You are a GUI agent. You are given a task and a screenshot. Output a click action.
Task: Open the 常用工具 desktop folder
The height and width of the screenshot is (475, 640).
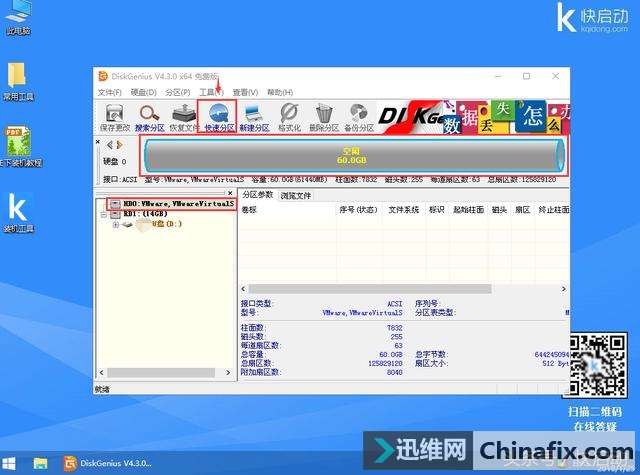pyautogui.click(x=18, y=82)
